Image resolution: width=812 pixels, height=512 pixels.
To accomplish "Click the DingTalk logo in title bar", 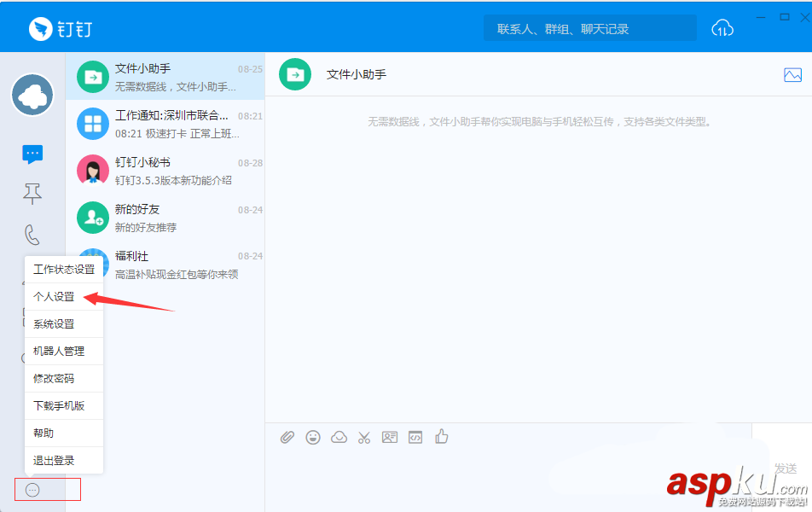I will click(x=61, y=28).
